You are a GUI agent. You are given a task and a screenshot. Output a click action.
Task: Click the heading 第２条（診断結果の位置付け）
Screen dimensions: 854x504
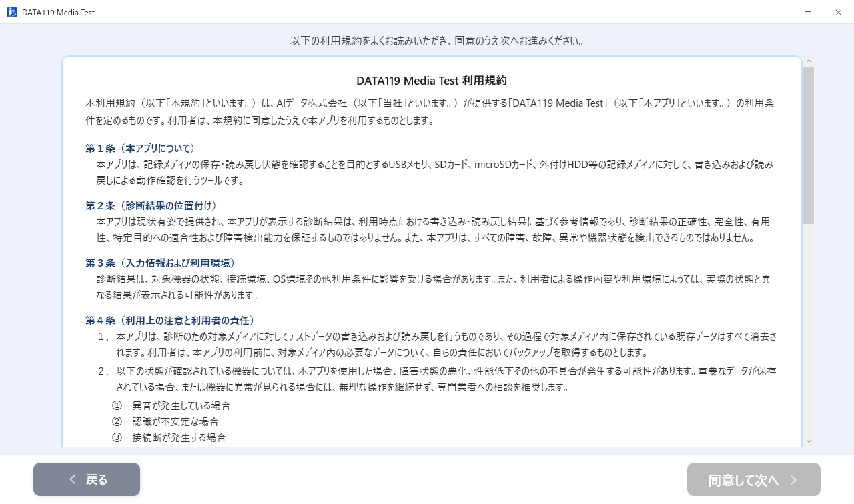(x=151, y=205)
